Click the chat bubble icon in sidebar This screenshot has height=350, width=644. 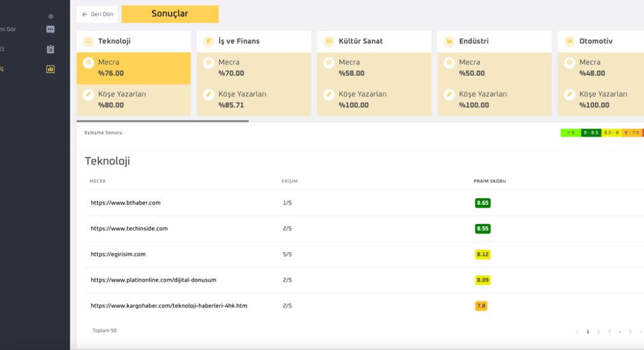click(51, 30)
